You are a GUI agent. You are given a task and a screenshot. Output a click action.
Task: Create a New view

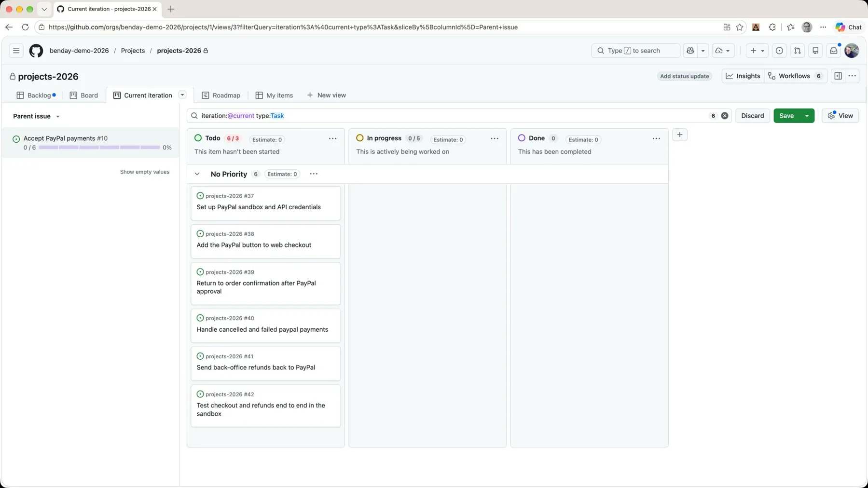point(327,95)
